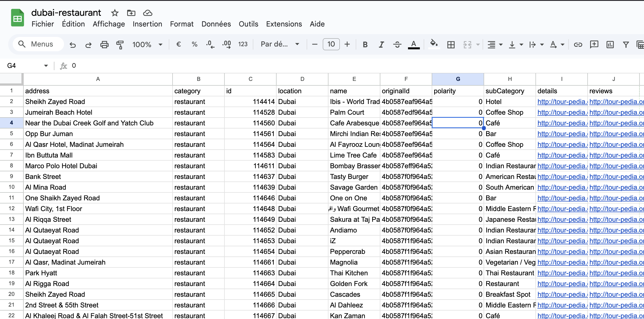Open the Édition menu

[x=73, y=24]
